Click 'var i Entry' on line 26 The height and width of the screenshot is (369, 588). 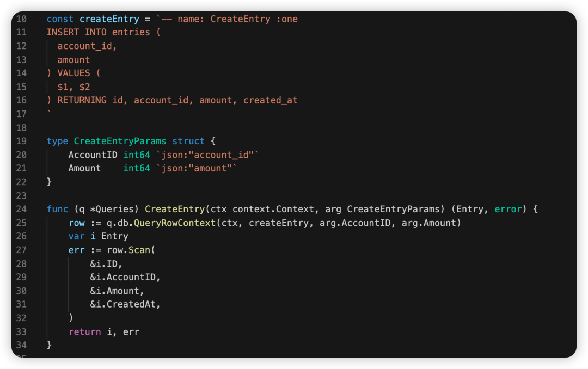pos(98,236)
